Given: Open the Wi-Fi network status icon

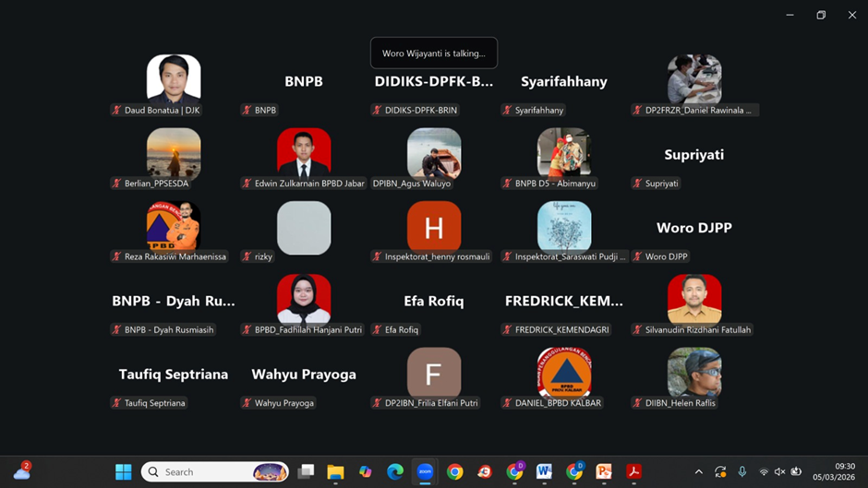Looking at the screenshot, I should pyautogui.click(x=764, y=471).
